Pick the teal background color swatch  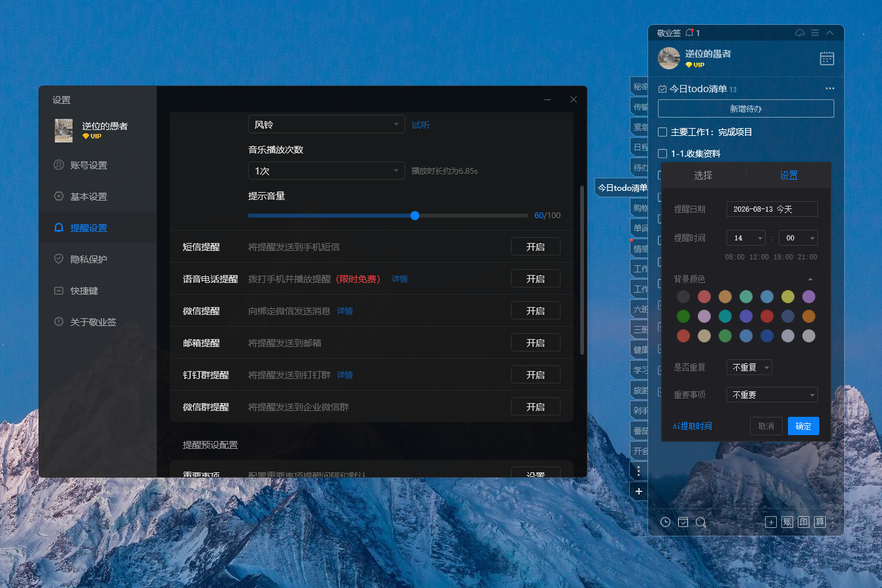[725, 316]
